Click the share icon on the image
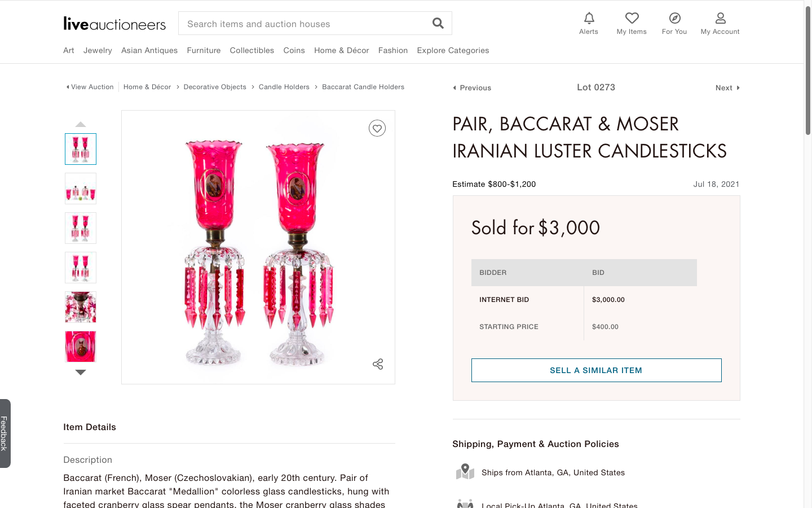The image size is (812, 508). [378, 364]
